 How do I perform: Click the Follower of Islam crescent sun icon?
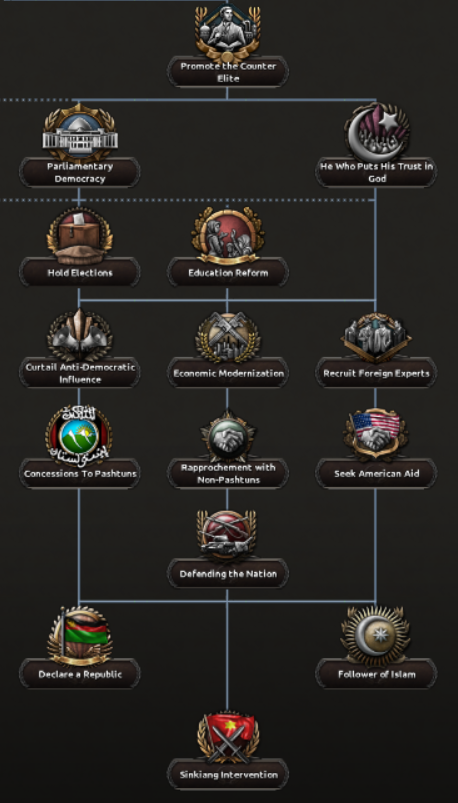(377, 636)
